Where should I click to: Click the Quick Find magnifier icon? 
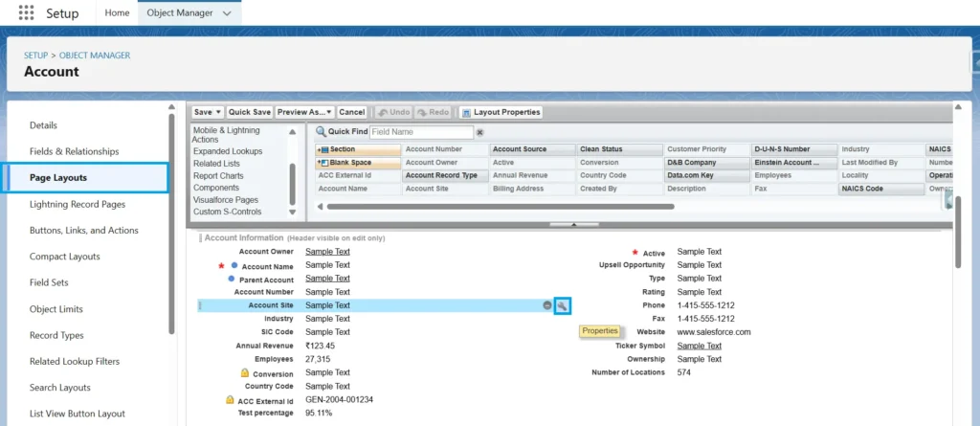[321, 132]
